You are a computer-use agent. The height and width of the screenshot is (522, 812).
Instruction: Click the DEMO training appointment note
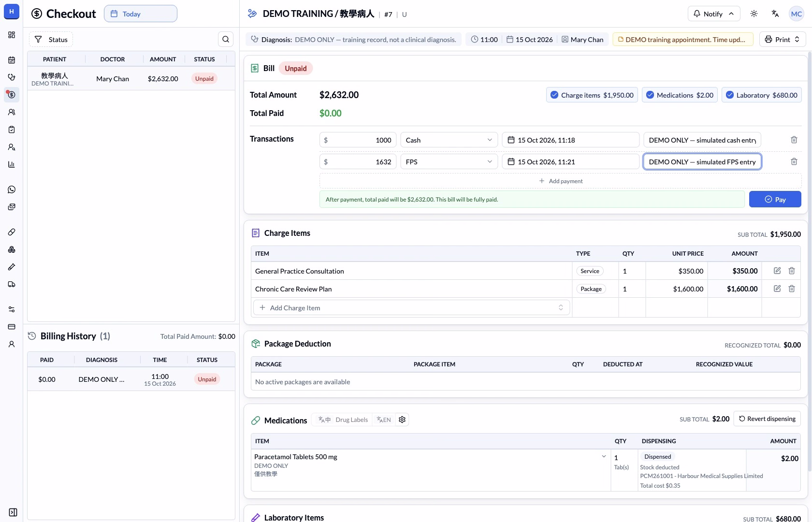(x=683, y=39)
